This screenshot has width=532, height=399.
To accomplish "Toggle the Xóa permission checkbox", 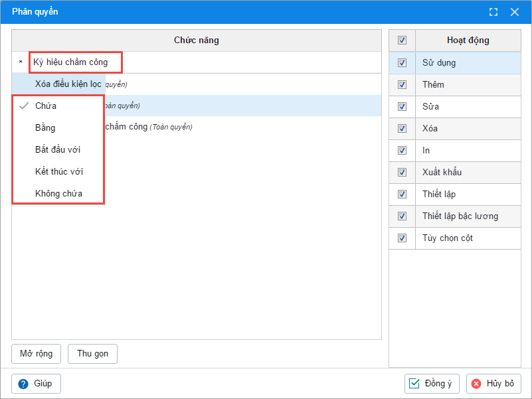I will [x=402, y=129].
